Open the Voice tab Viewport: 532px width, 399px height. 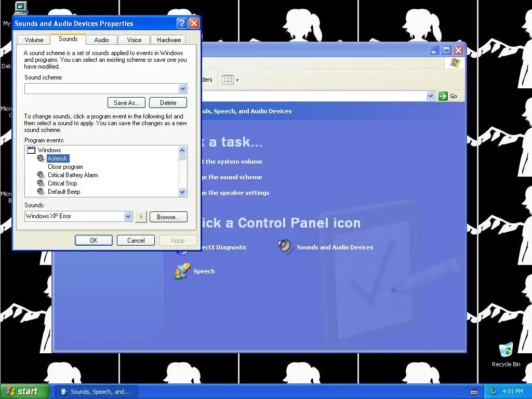134,39
